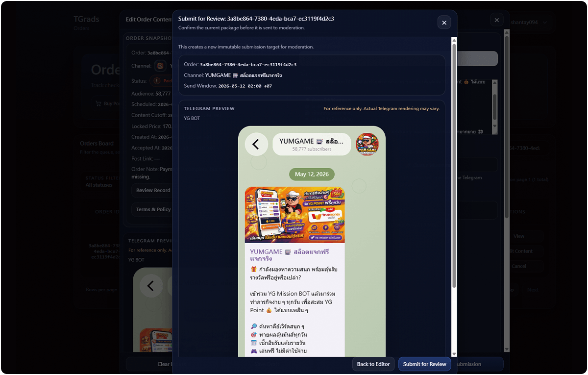Tap the back arrow in Telegram preview
588x375 pixels.
(256, 144)
